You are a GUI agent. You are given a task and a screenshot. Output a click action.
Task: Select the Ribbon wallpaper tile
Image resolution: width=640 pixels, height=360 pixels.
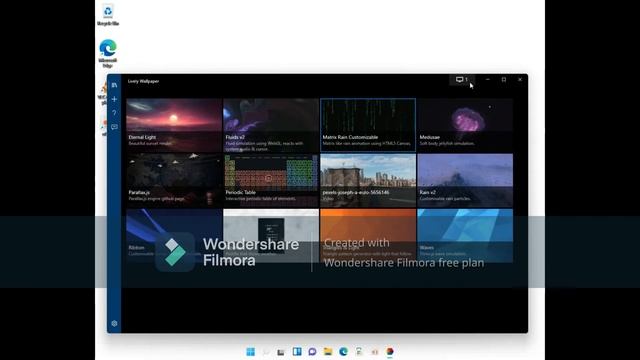click(174, 236)
